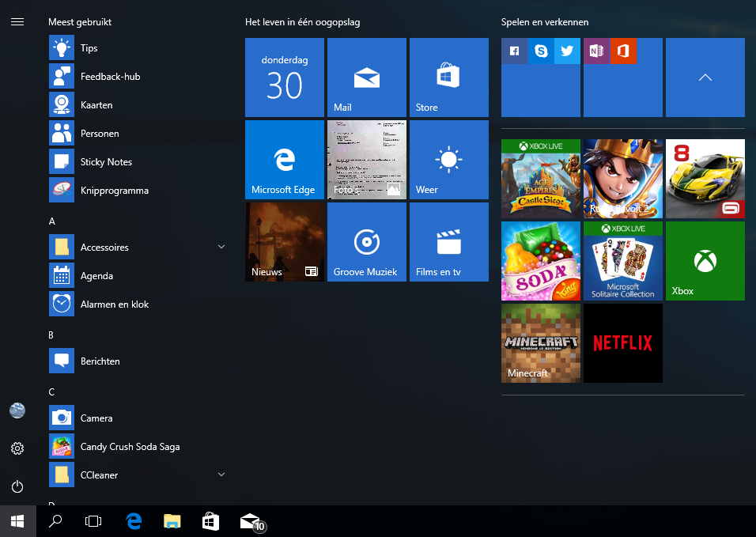Open the Microsoft Edge tile
This screenshot has width=756, height=537.
(284, 160)
